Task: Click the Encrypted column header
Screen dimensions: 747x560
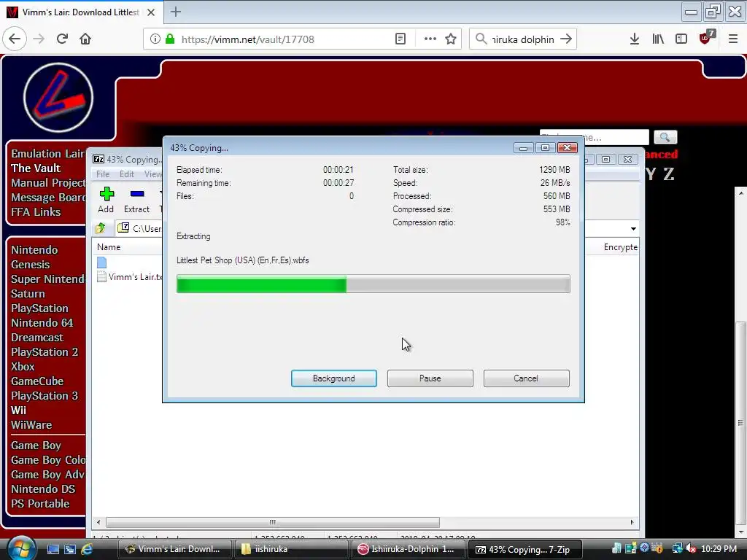Action: pyautogui.click(x=620, y=247)
